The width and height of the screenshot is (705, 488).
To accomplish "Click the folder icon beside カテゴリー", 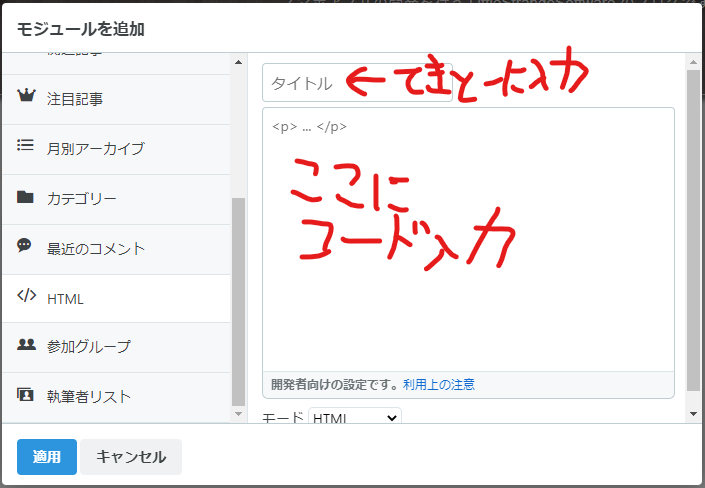I will coord(25,197).
